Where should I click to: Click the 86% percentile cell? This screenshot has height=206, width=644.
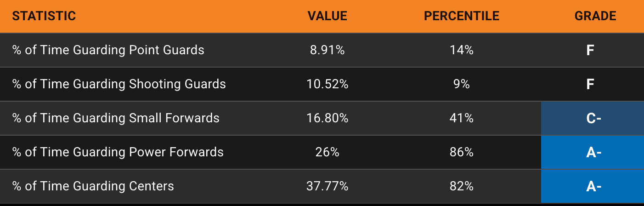[461, 152]
